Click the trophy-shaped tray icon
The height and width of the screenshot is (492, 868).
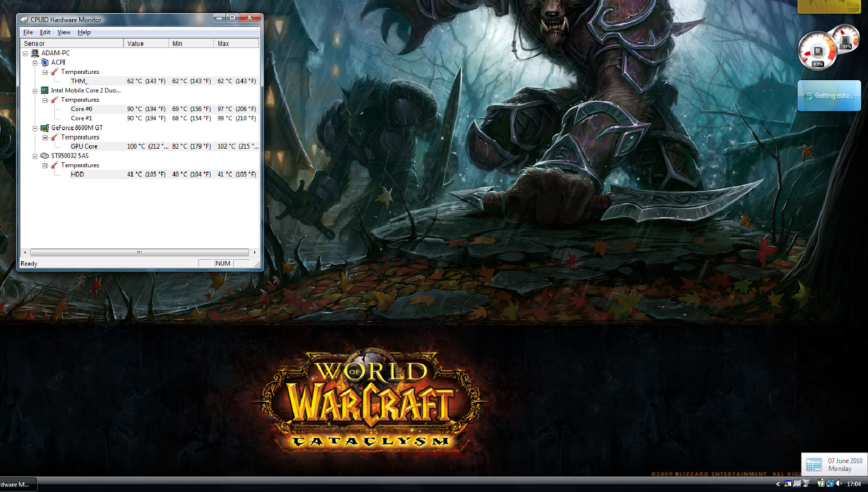point(806,483)
